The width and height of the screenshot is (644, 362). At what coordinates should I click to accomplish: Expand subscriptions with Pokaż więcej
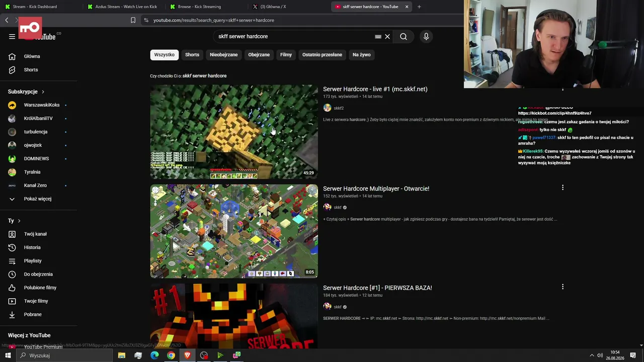39,199
